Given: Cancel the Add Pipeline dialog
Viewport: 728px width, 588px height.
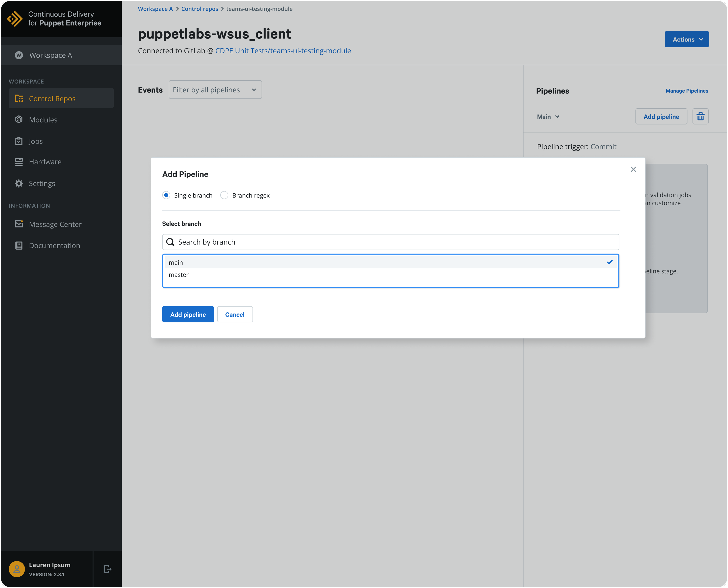Looking at the screenshot, I should (235, 314).
